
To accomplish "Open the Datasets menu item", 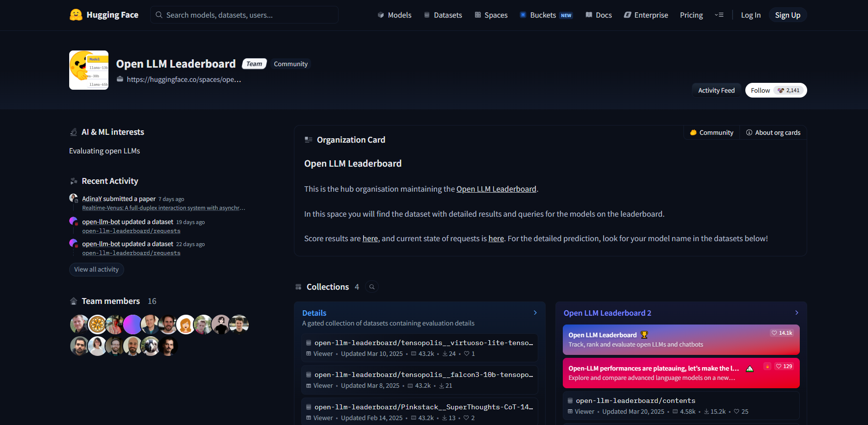I will (443, 15).
